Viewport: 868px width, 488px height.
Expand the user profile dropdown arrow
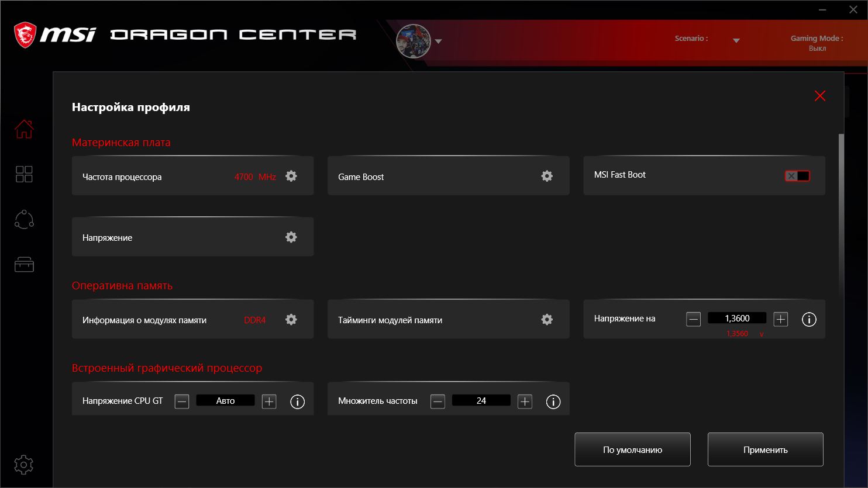[439, 41]
